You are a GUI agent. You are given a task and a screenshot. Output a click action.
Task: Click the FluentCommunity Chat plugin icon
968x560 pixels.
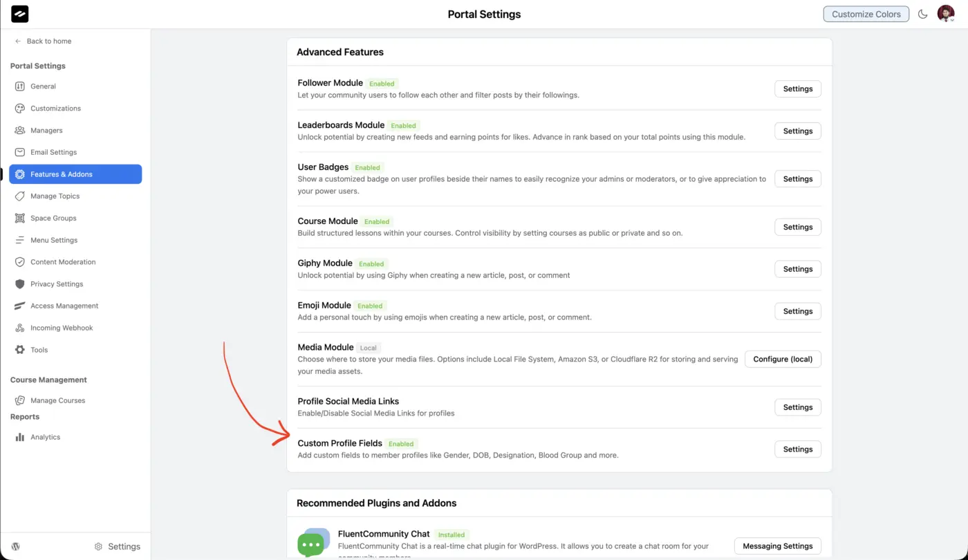click(313, 543)
